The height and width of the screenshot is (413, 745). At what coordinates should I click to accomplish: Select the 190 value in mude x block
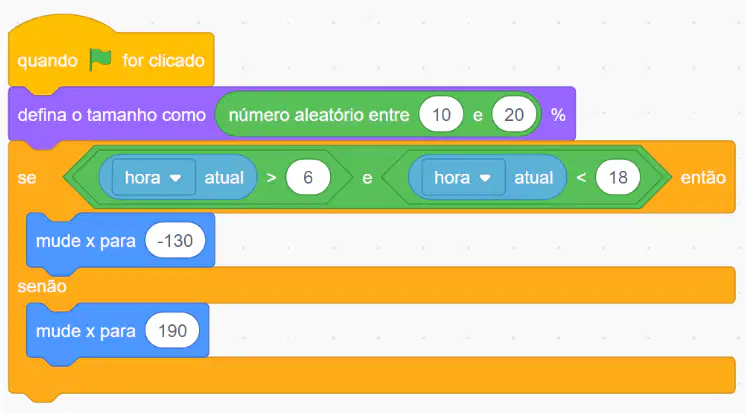click(172, 331)
